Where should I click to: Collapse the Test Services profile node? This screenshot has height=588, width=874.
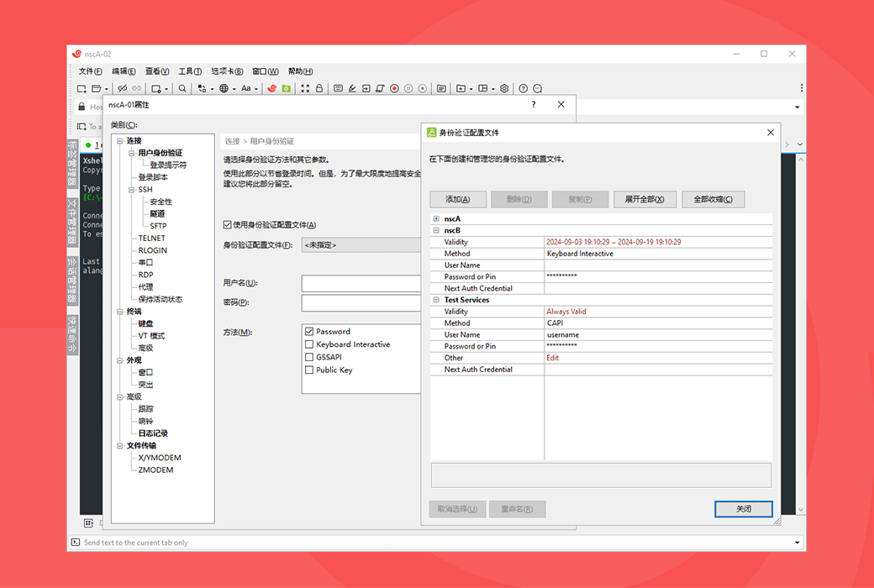pyautogui.click(x=436, y=300)
